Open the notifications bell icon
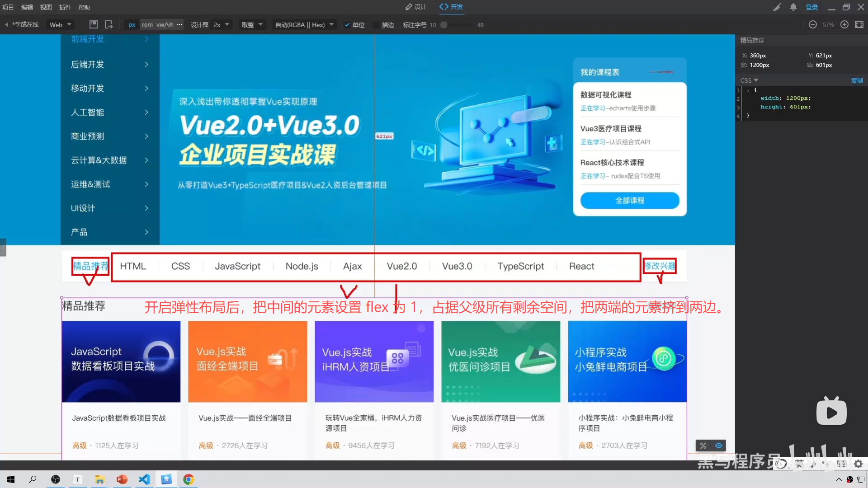Image resolution: width=868 pixels, height=488 pixels. click(x=793, y=7)
